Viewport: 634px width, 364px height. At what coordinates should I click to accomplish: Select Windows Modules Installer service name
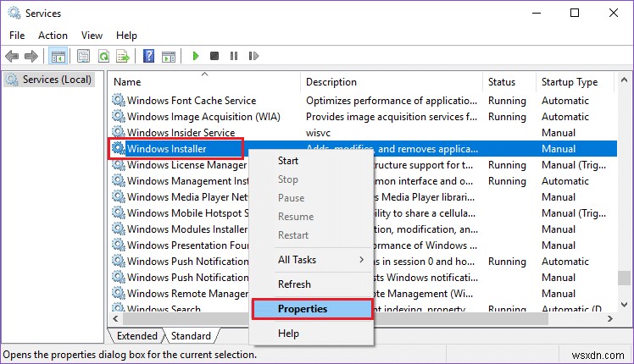(x=187, y=229)
